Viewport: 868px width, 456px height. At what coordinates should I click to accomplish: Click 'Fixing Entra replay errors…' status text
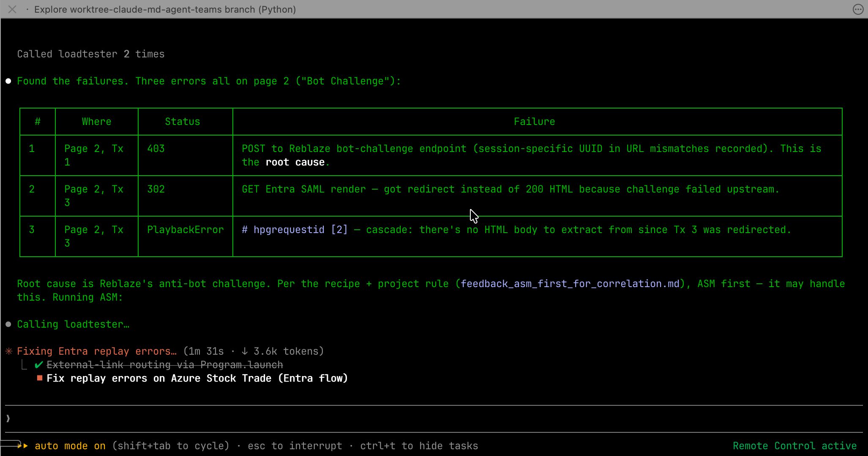[x=97, y=351]
